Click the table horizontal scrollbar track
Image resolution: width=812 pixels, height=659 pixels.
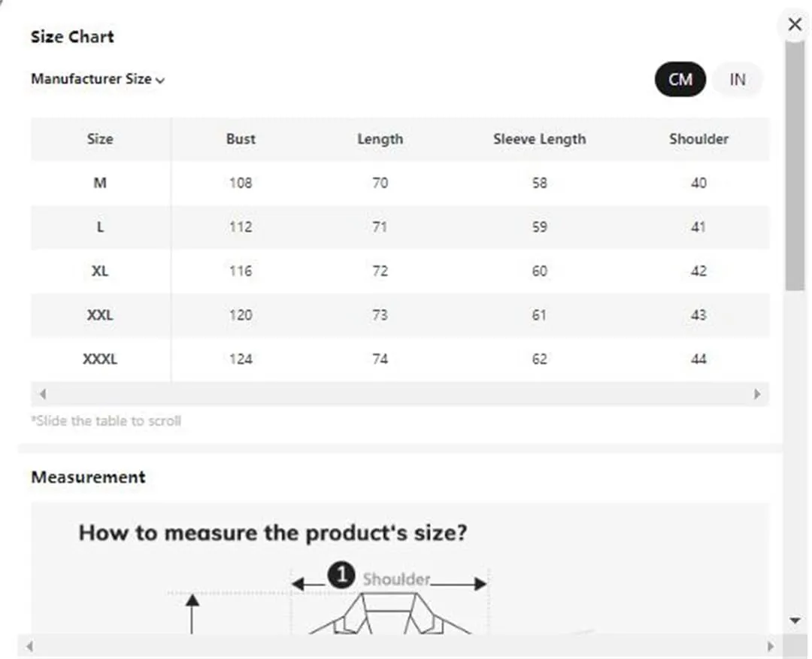point(400,394)
